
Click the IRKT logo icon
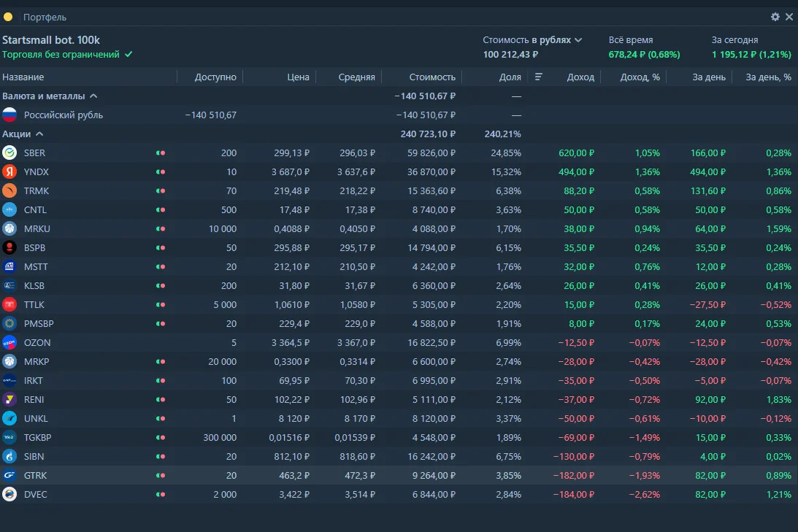click(9, 380)
